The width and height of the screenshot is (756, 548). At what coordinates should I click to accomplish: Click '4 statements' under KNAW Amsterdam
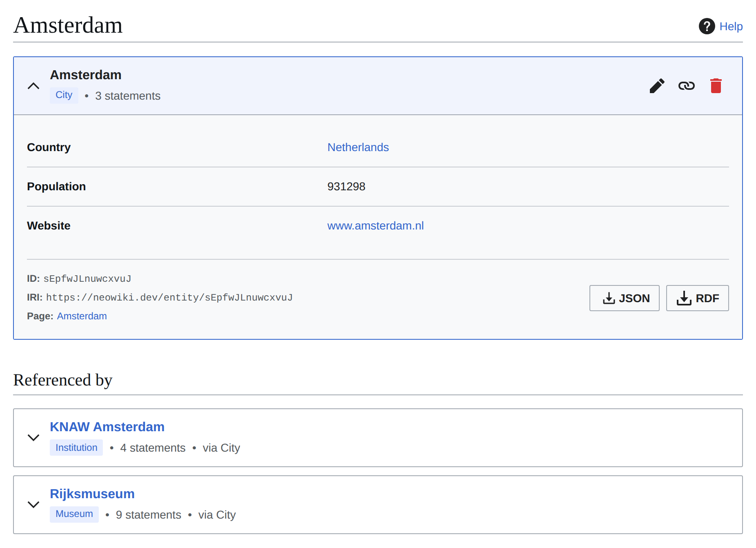coord(153,448)
